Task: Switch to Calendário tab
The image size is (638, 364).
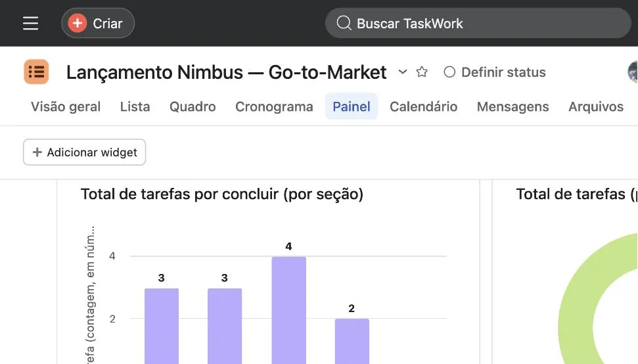Action: [424, 106]
